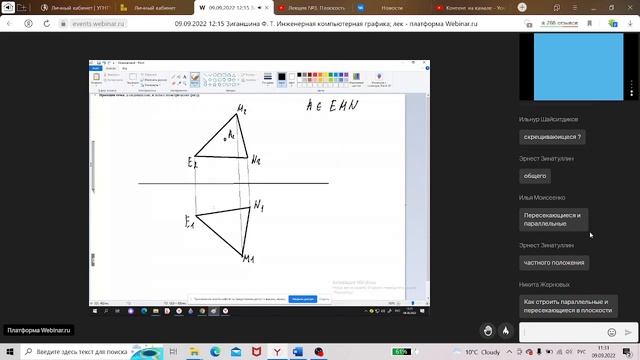
Task: Open the browser main menu
Action: pyautogui.click(x=574, y=8)
